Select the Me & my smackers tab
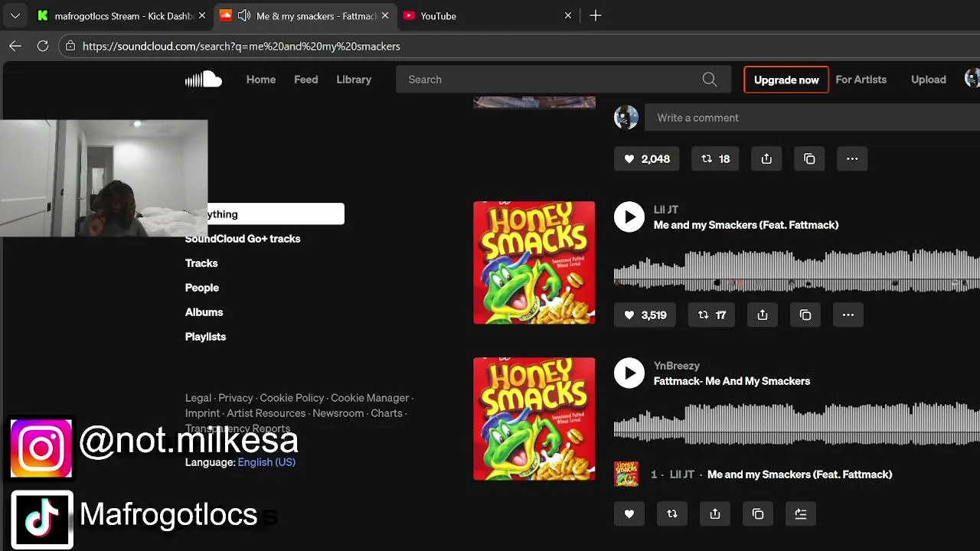Screen dimensions: 980x551 (x=304, y=15)
